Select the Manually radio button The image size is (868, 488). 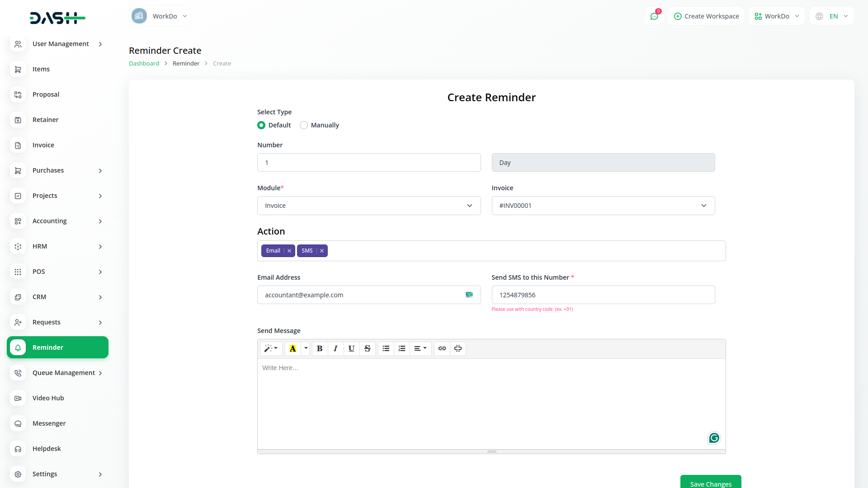pyautogui.click(x=304, y=125)
